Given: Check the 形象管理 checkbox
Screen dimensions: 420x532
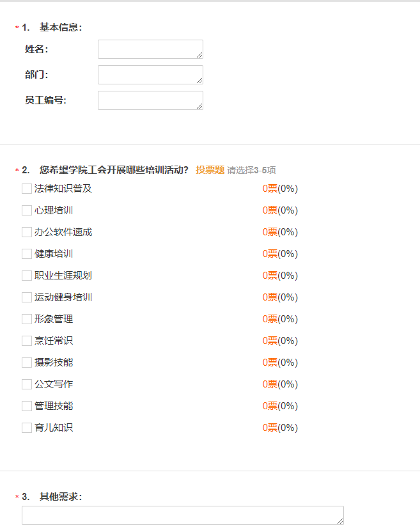Looking at the screenshot, I should [27, 319].
